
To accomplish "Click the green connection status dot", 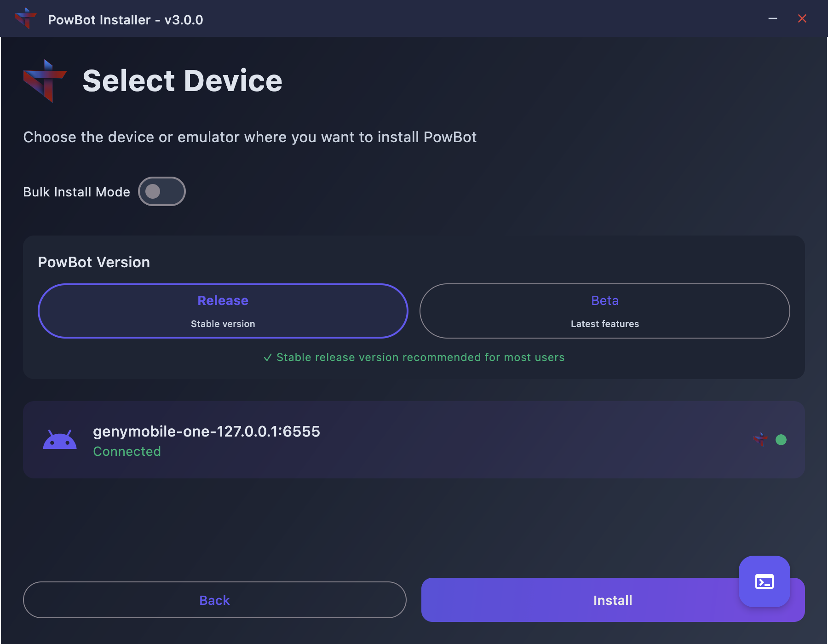I will coord(781,440).
